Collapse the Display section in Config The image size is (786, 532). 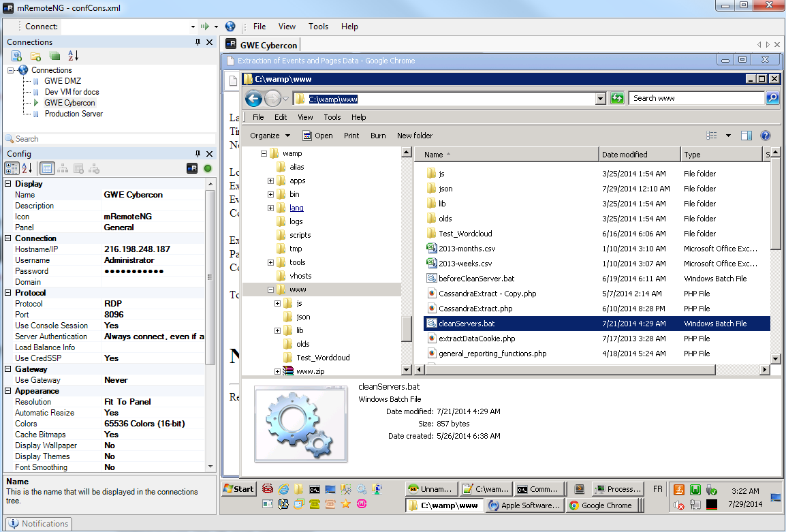8,184
